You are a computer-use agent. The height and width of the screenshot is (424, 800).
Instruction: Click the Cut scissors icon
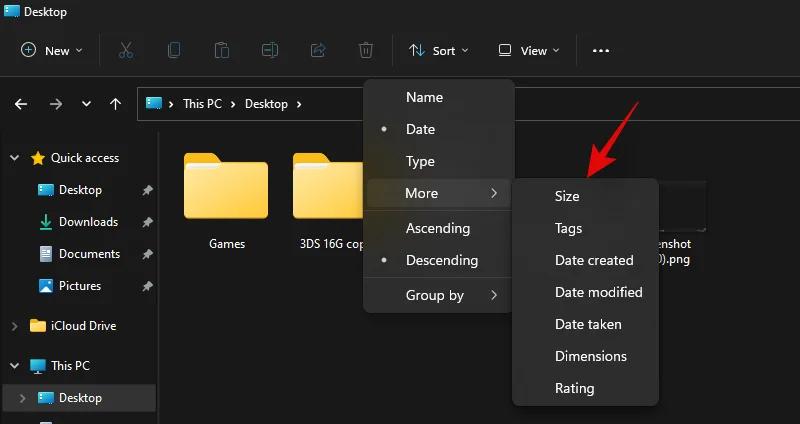pyautogui.click(x=126, y=51)
